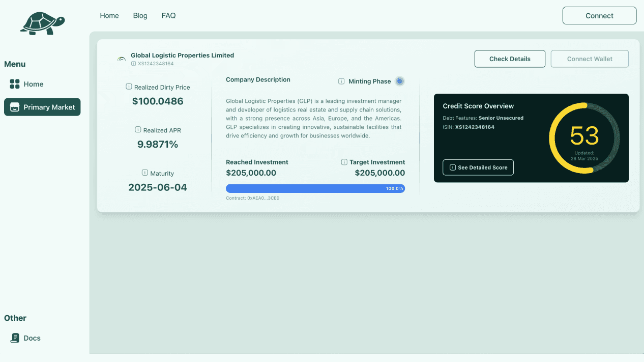Image resolution: width=644 pixels, height=362 pixels.
Task: Click the Connect button
Action: (599, 16)
